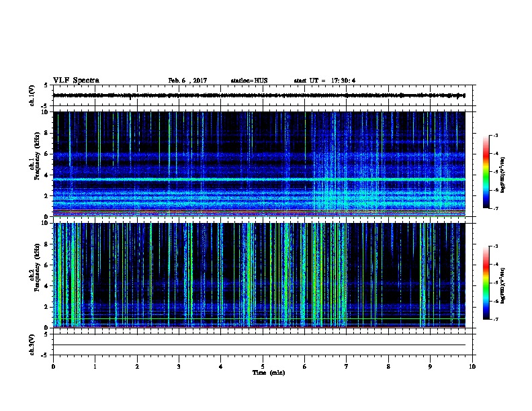The image size is (532, 411).
Task: Click the time axis tick label '2'
Action: 137,367
